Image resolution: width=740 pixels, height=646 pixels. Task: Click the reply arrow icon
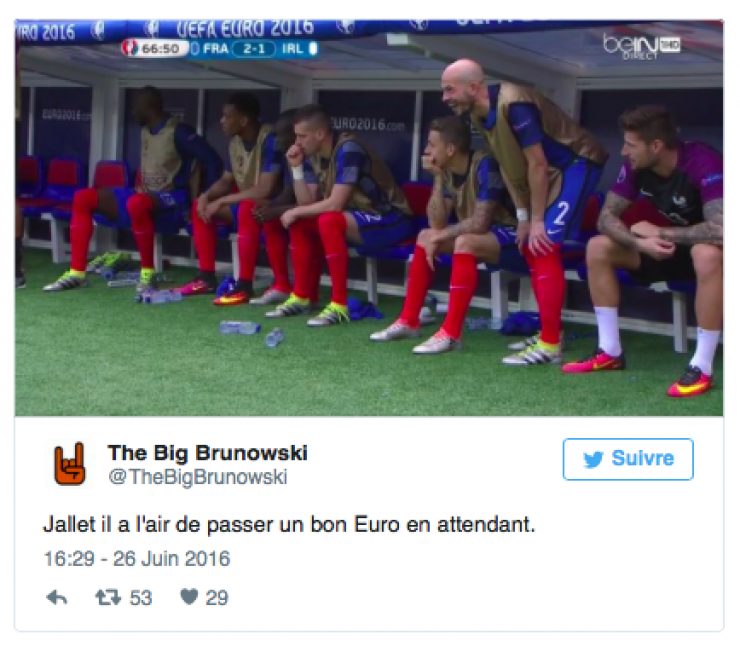pos(57,598)
